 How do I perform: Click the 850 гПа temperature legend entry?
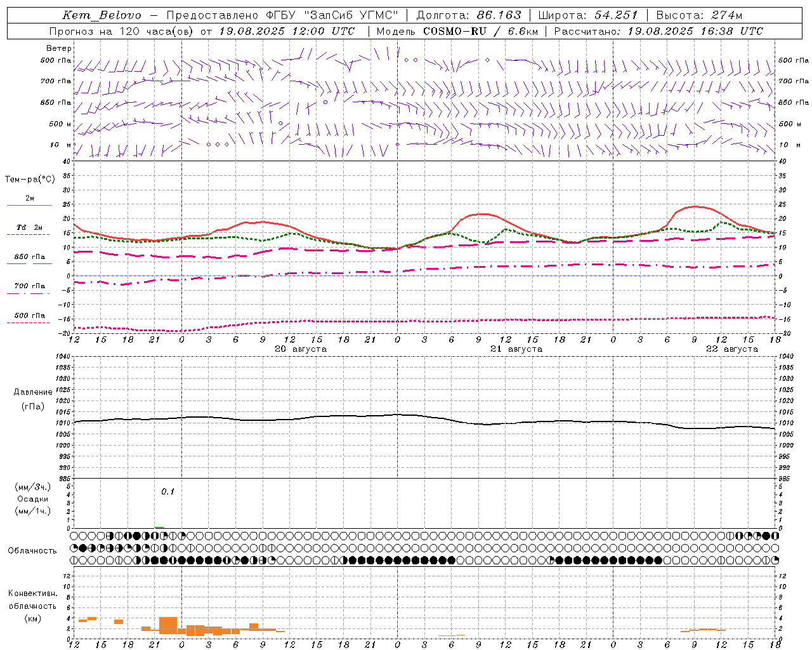pos(30,258)
